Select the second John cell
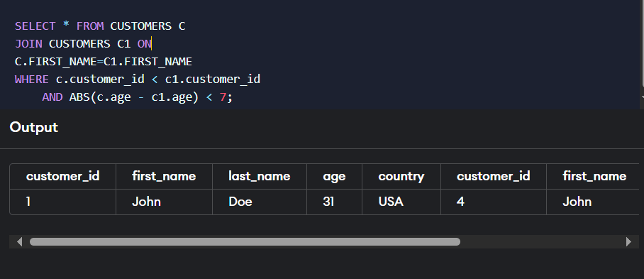 [593, 202]
